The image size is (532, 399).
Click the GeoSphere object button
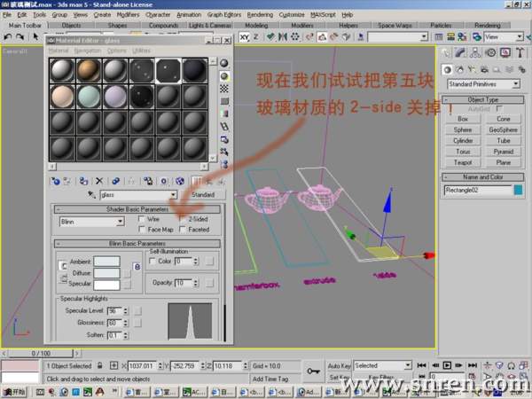pos(503,129)
